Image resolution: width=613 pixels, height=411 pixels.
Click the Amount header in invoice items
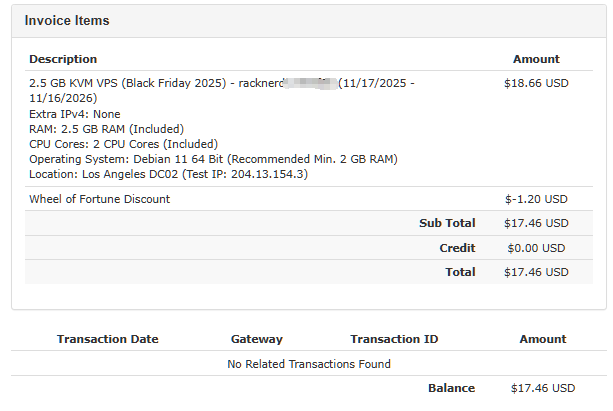pos(536,59)
